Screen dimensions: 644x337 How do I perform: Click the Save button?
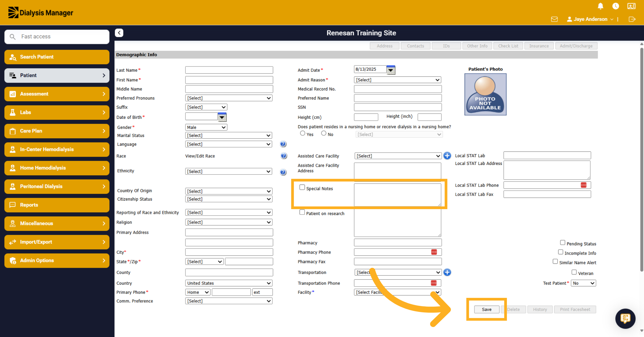486,309
